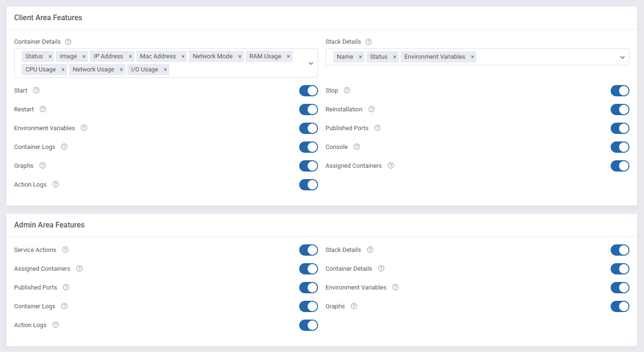The height and width of the screenshot is (352, 644).
Task: Click help icon beside Console
Action: pyautogui.click(x=357, y=147)
